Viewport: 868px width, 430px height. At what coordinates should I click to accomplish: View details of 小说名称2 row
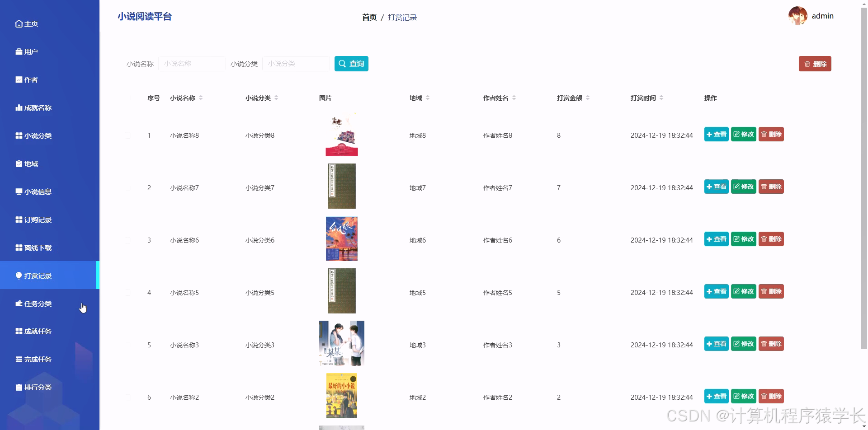click(x=716, y=396)
